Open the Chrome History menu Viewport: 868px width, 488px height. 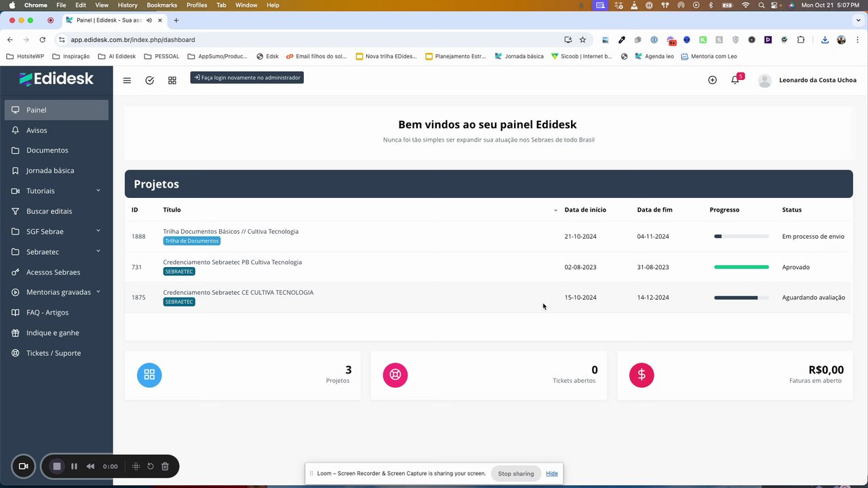(127, 5)
